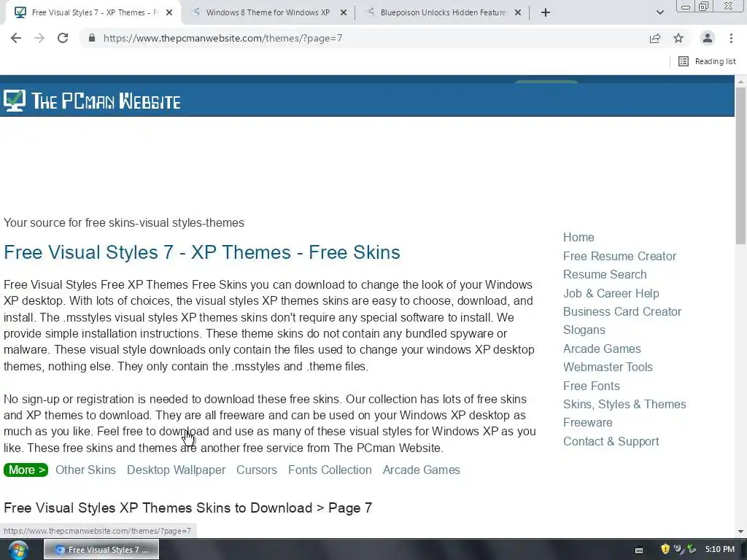Open the Slogans link

(584, 330)
